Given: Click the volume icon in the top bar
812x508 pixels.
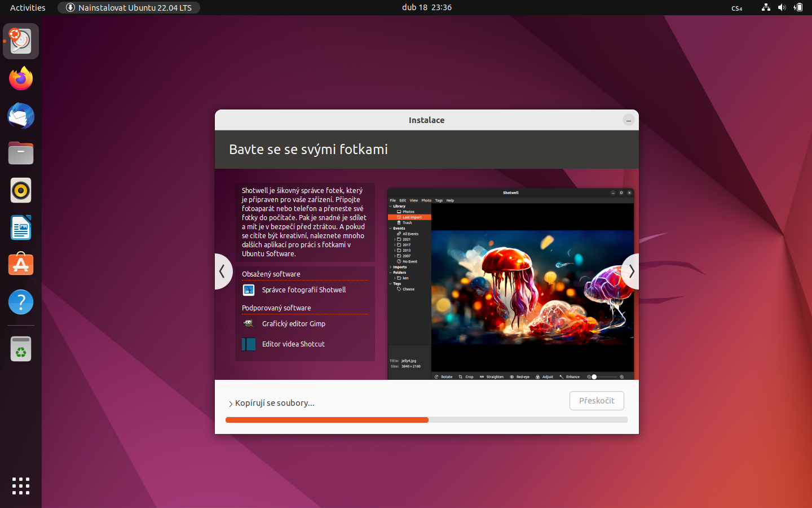Looking at the screenshot, I should 782,7.
